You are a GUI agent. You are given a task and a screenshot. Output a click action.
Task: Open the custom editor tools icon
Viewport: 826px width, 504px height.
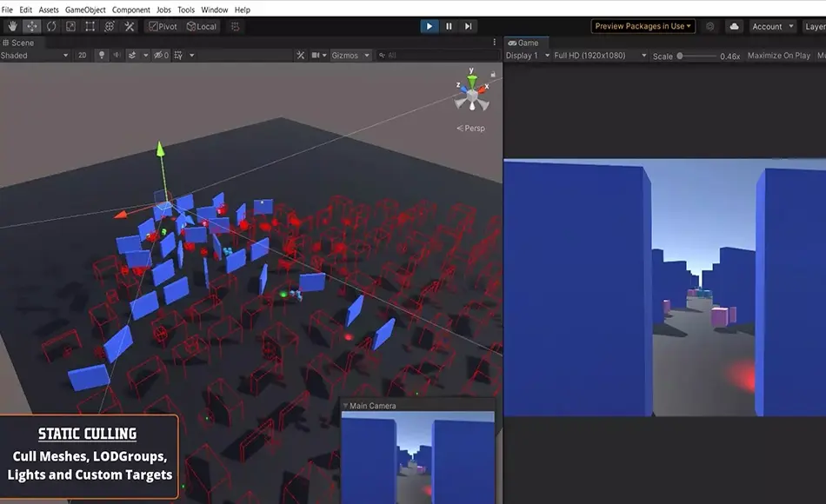point(129,26)
